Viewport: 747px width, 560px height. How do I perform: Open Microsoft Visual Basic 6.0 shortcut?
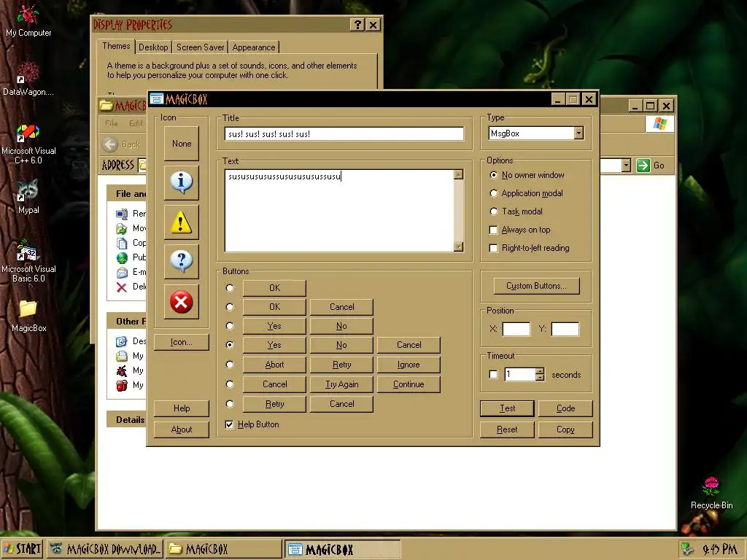(28, 262)
